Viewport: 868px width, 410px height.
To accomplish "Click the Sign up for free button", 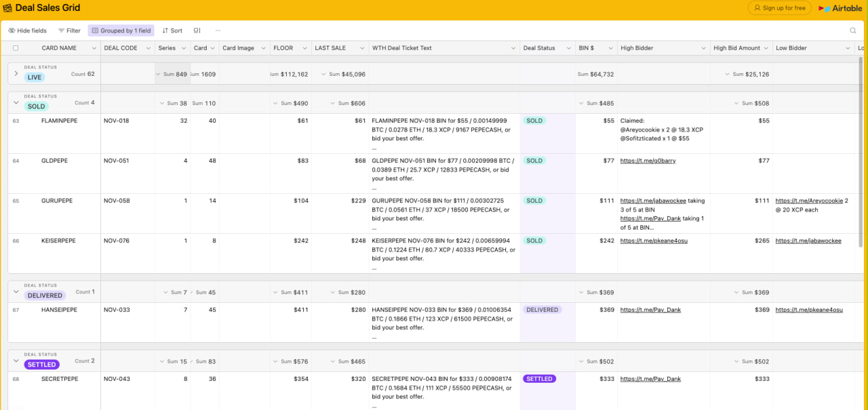I will [x=779, y=8].
